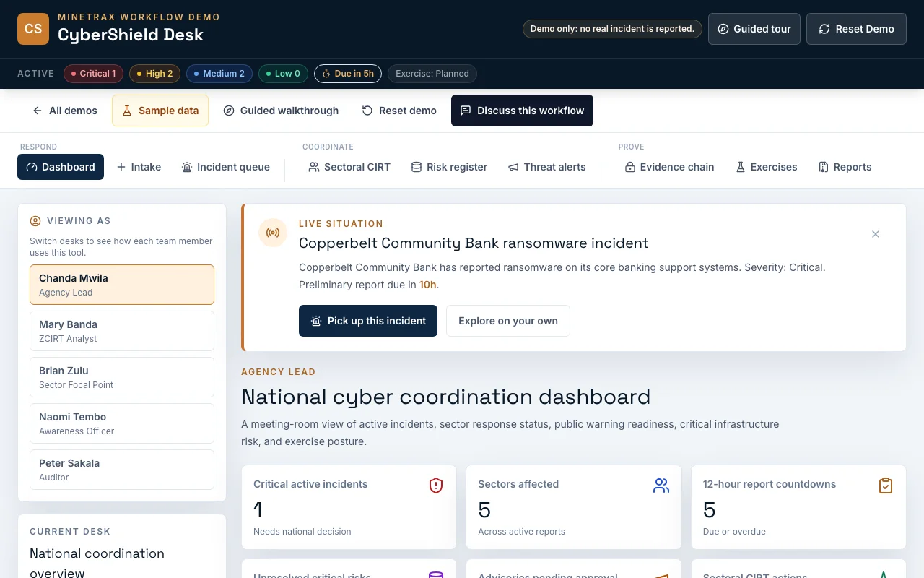
Task: Switch desk to Brian Zulu Sector Focal Point
Action: [122, 377]
